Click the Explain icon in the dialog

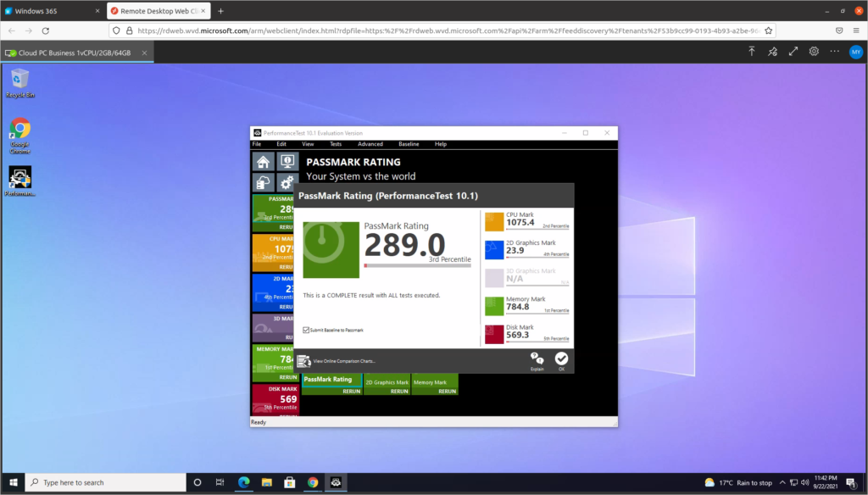537,361
